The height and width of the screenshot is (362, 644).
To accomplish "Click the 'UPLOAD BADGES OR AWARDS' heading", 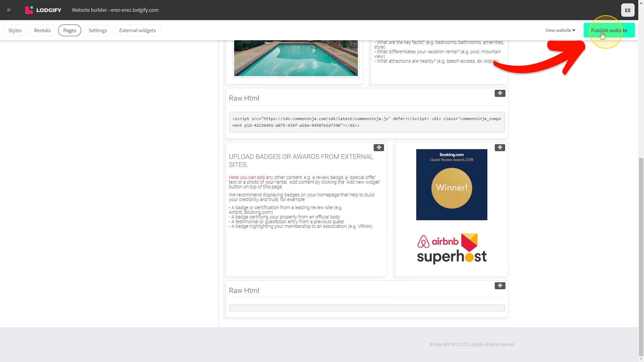I will (x=301, y=161).
